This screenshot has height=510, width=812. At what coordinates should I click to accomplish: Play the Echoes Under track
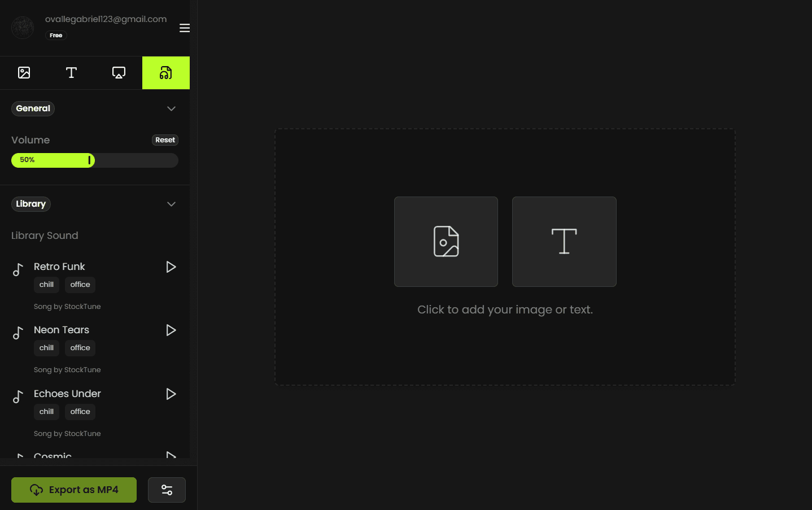pyautogui.click(x=171, y=394)
